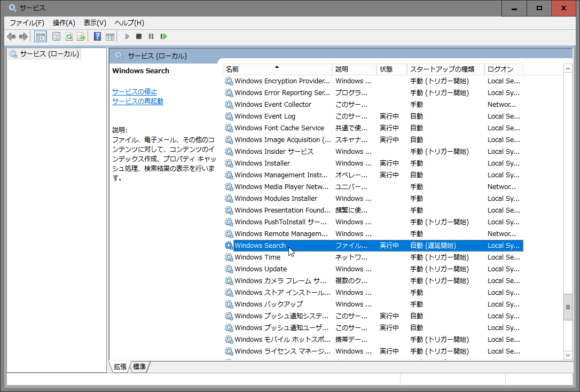
Task: Open the ファイル(F) menu
Action: coord(27,22)
